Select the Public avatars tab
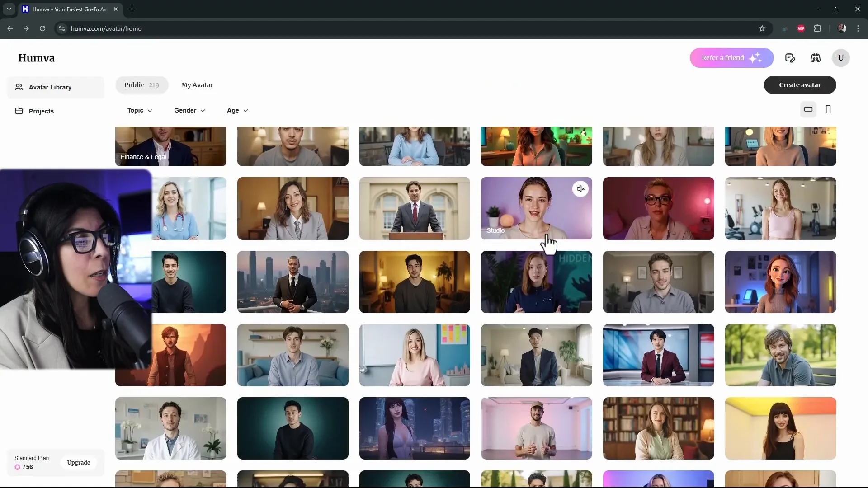 pyautogui.click(x=142, y=85)
